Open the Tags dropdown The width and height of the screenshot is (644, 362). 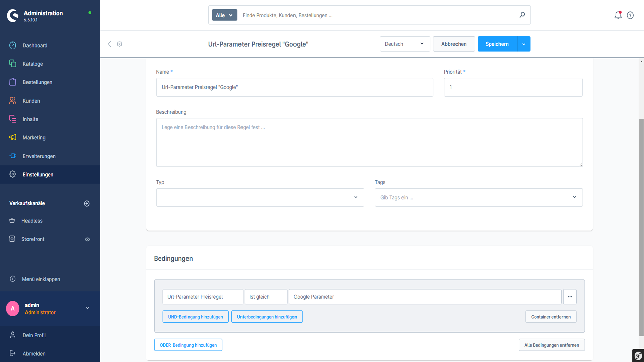click(479, 197)
